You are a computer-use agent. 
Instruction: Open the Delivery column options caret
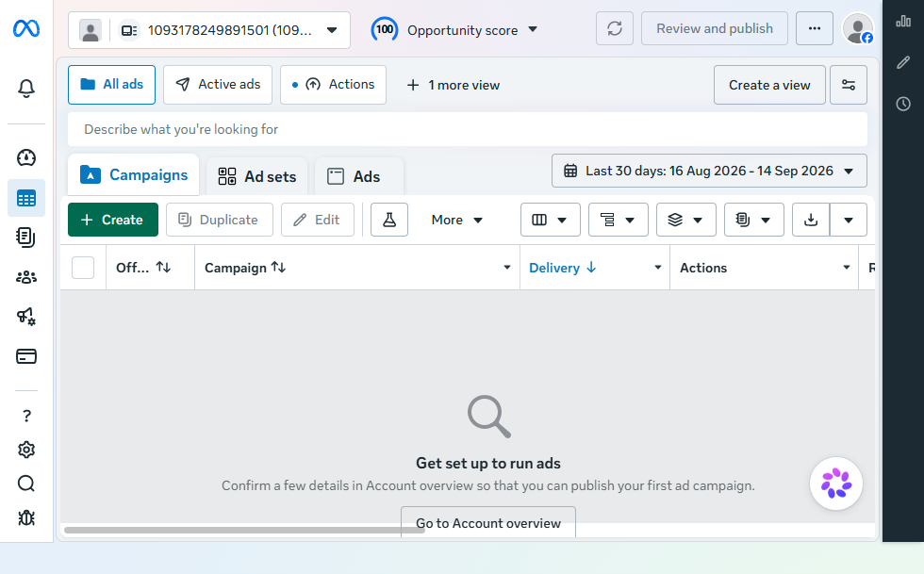[x=658, y=268]
